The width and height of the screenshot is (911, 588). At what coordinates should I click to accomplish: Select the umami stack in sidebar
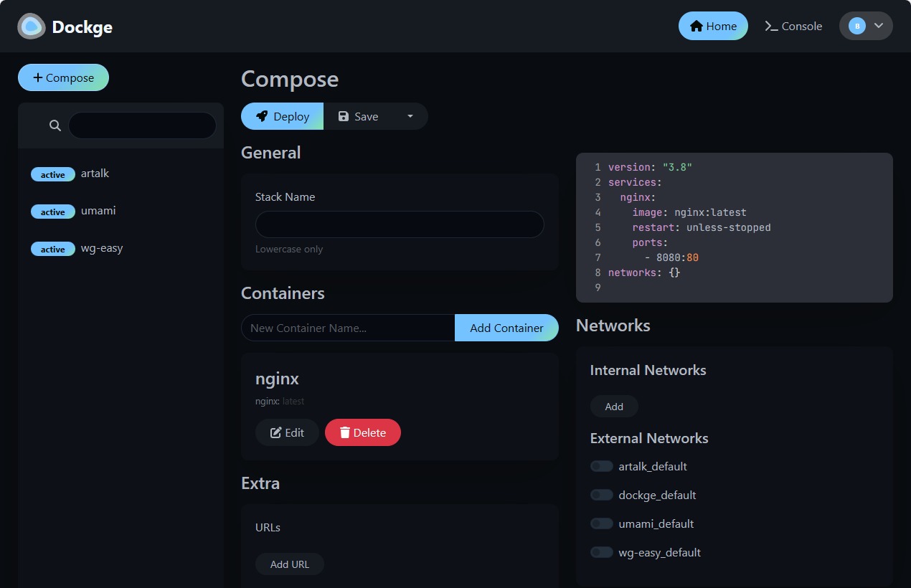tap(98, 210)
